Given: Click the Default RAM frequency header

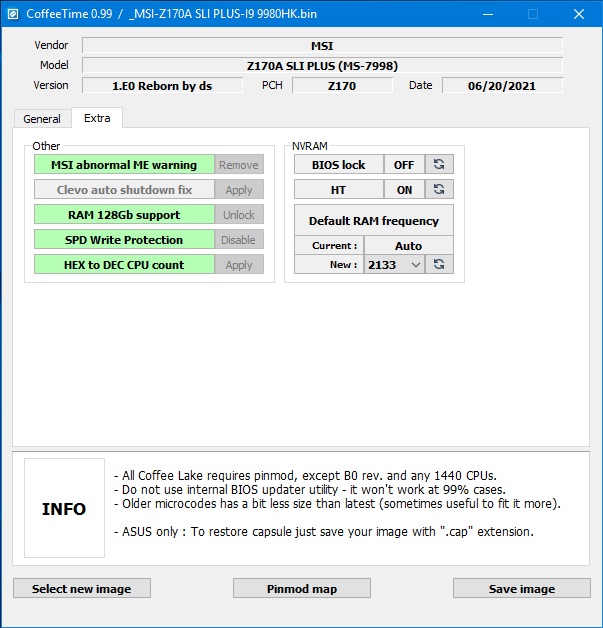Looking at the screenshot, I should (374, 220).
